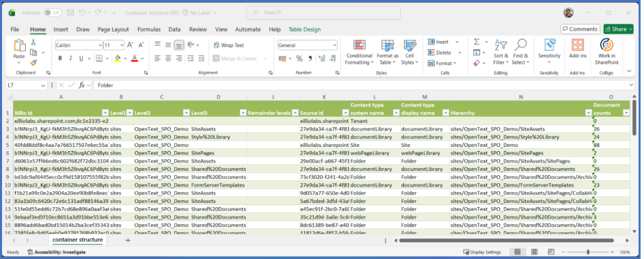Click the Cut scissors icon
644x259 pixels.
33,42
